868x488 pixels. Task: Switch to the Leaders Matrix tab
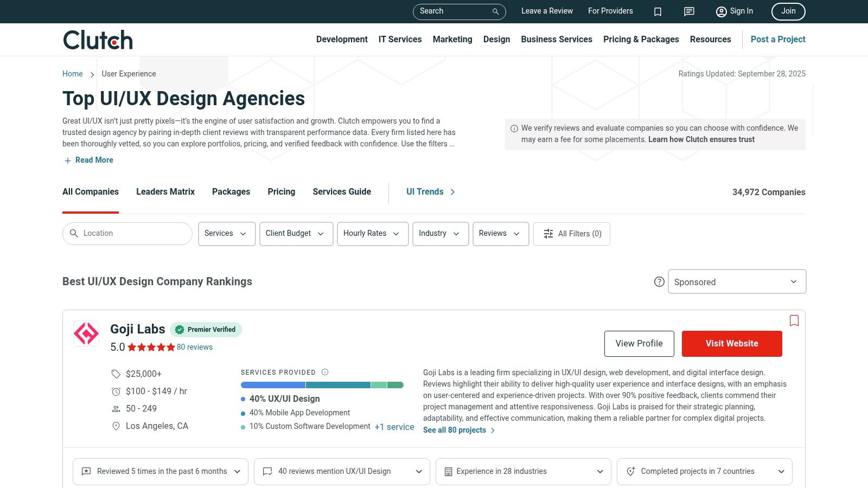165,192
